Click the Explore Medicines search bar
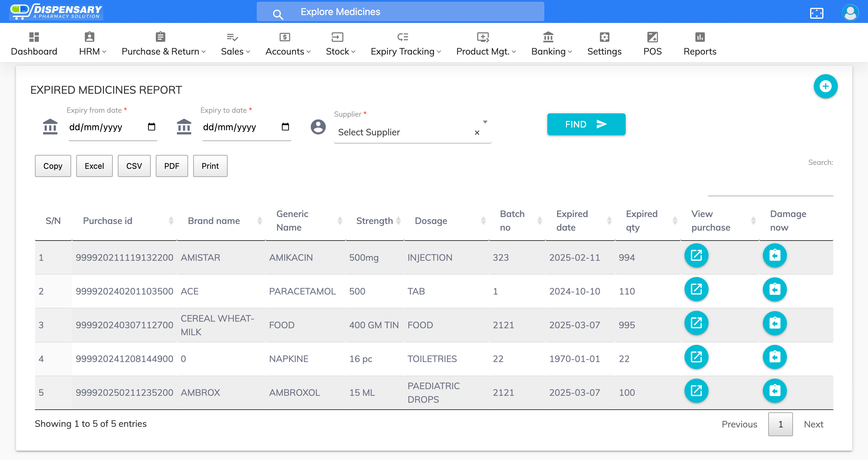This screenshot has width=868, height=460. (x=400, y=12)
